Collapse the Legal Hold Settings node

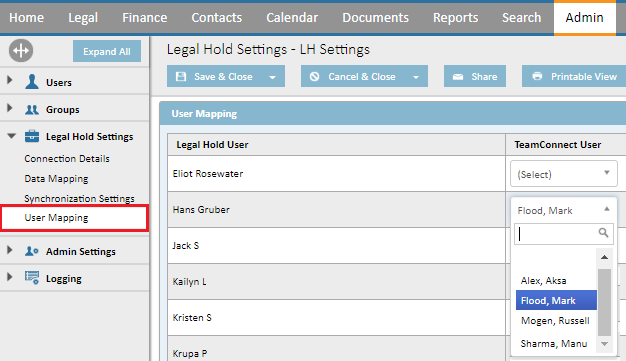click(12, 136)
